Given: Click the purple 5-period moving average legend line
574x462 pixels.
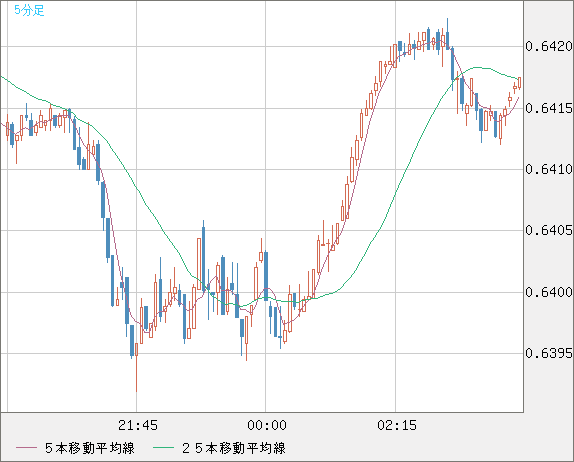Looking at the screenshot, I should tap(26, 448).
